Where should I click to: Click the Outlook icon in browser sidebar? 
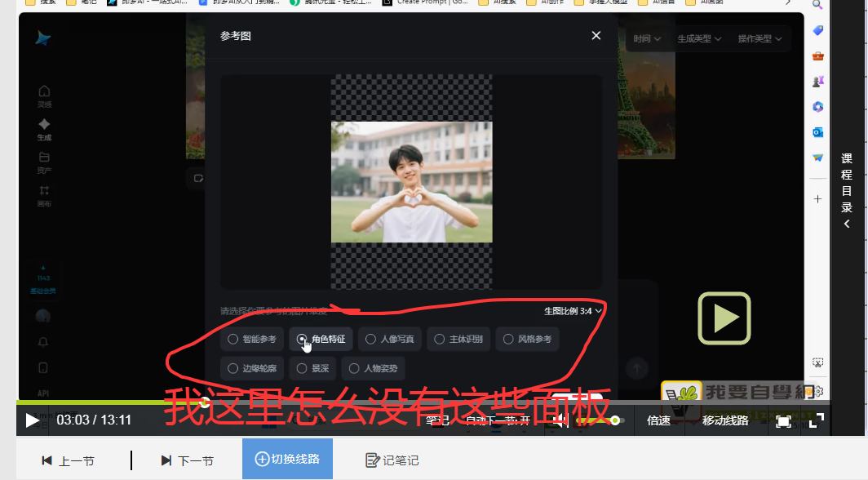817,132
